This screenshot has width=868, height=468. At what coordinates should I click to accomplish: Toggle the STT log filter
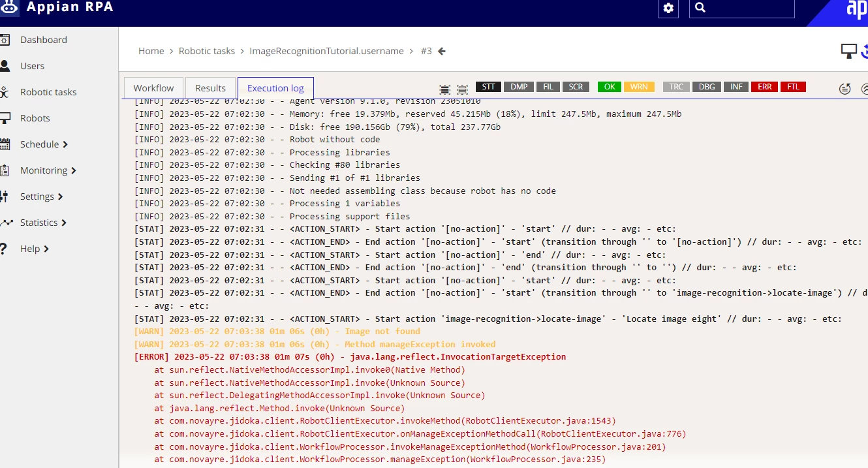pos(488,87)
